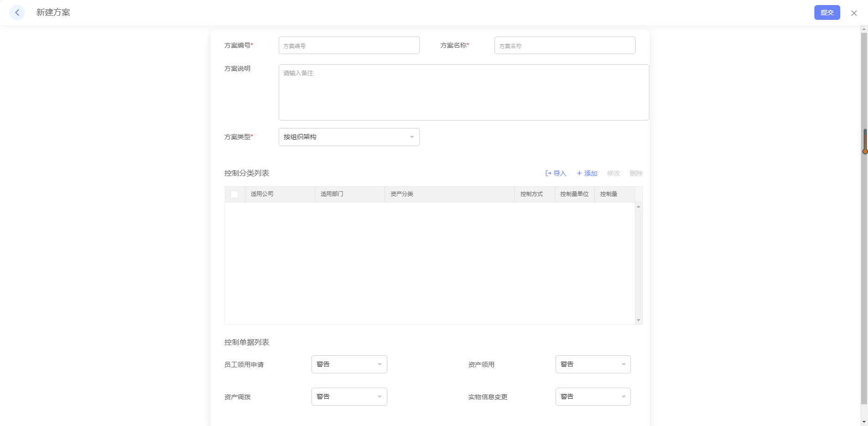Toggle select-all checkbox in table header
This screenshot has width=868, height=426.
point(234,195)
